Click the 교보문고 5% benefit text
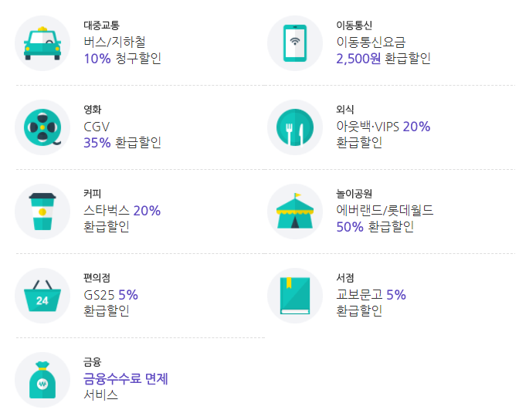519x420 pixels. coord(371,294)
